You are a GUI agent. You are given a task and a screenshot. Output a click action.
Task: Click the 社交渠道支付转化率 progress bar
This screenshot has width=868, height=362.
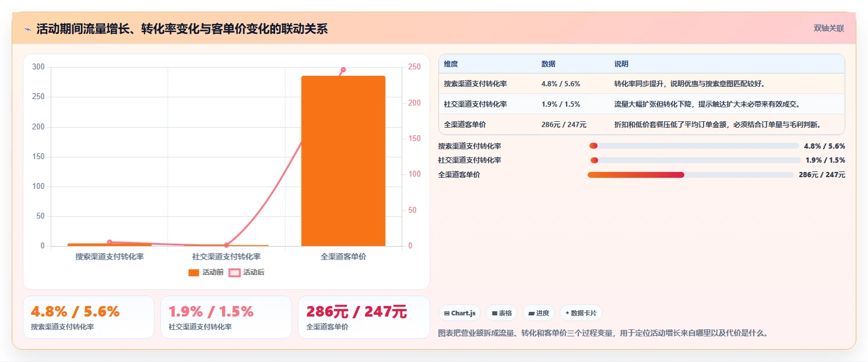click(695, 160)
